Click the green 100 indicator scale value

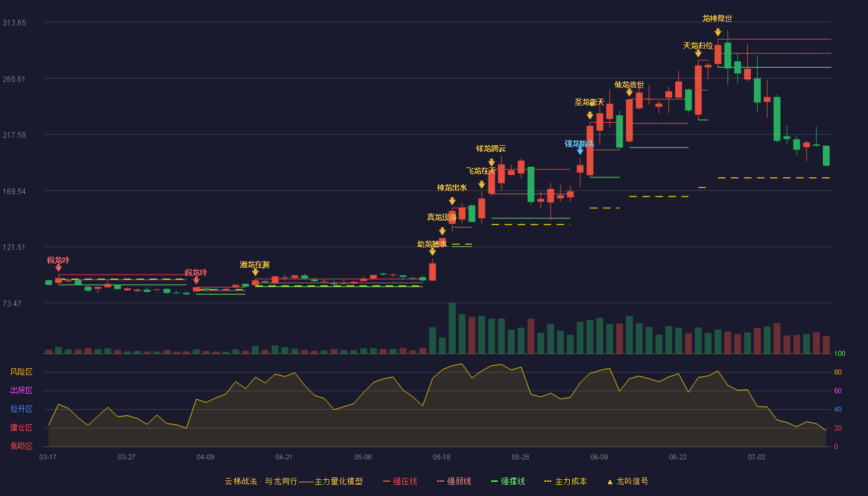(839, 354)
